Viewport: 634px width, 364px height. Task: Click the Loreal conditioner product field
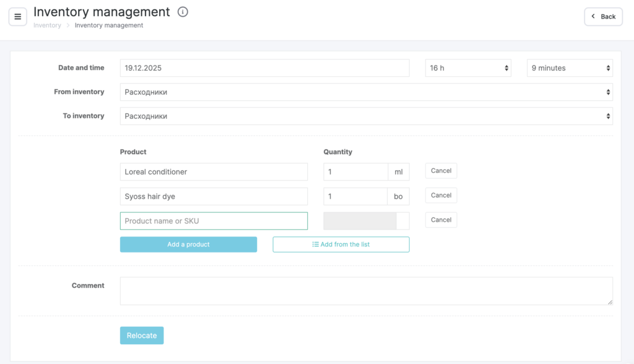[214, 172]
